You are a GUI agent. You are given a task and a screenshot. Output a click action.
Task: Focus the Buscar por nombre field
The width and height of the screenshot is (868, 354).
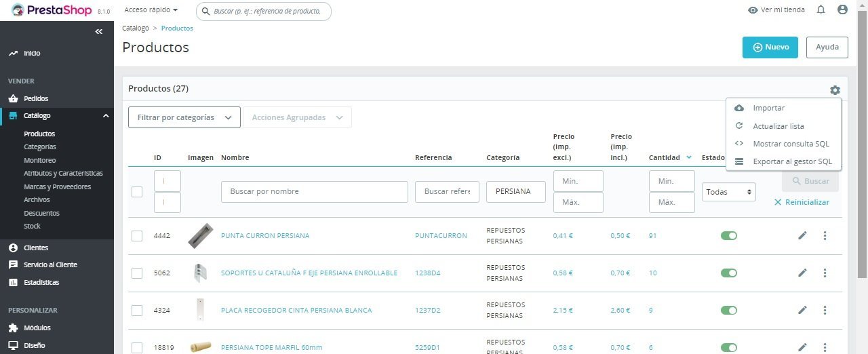[315, 192]
